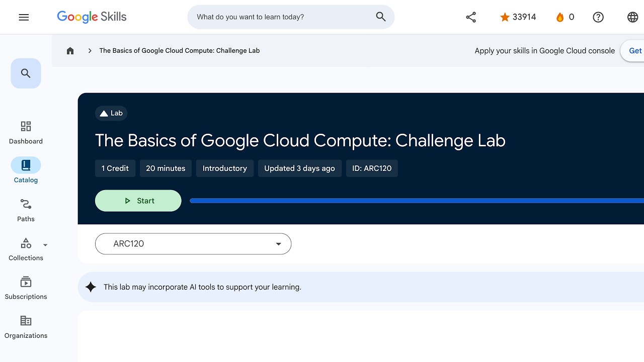Open Collections from the sidebar
This screenshot has width=644, height=362.
click(26, 249)
